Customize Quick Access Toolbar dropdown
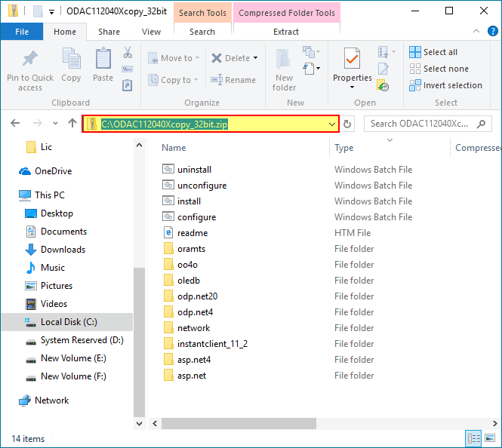502x448 pixels. point(51,12)
